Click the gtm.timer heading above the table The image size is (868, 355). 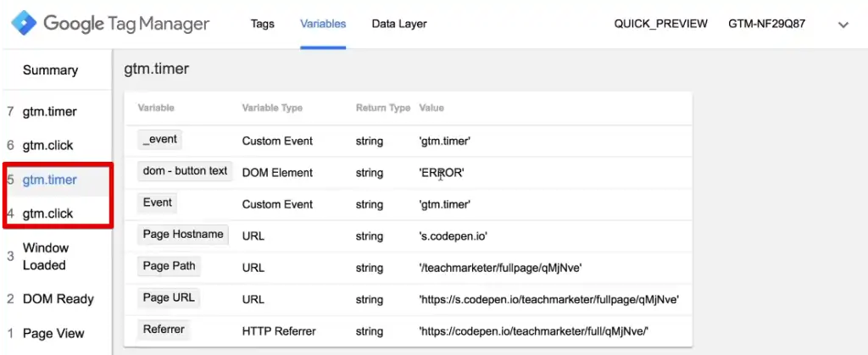[157, 69]
